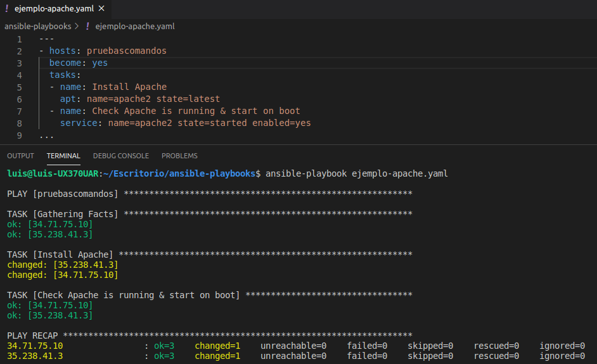Click line number 9 in the gutter

pos(20,135)
